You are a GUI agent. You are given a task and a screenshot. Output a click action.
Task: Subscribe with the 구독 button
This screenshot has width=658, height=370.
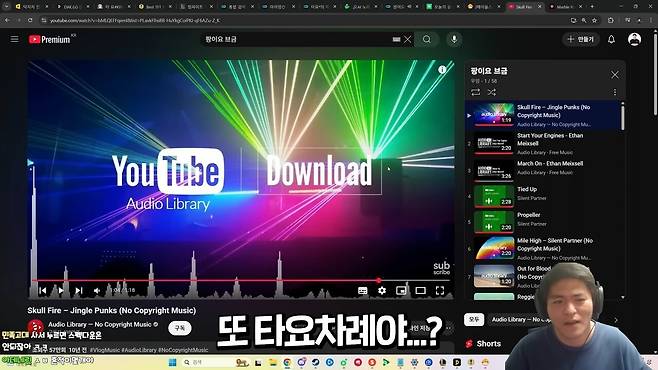pyautogui.click(x=180, y=328)
